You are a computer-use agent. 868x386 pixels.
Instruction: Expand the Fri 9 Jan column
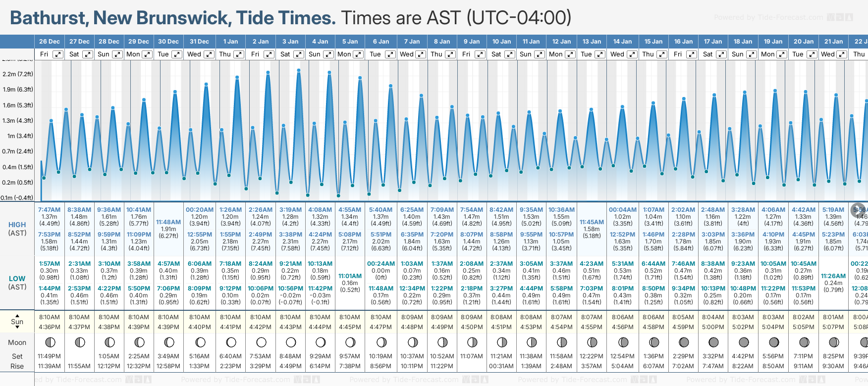click(x=480, y=54)
